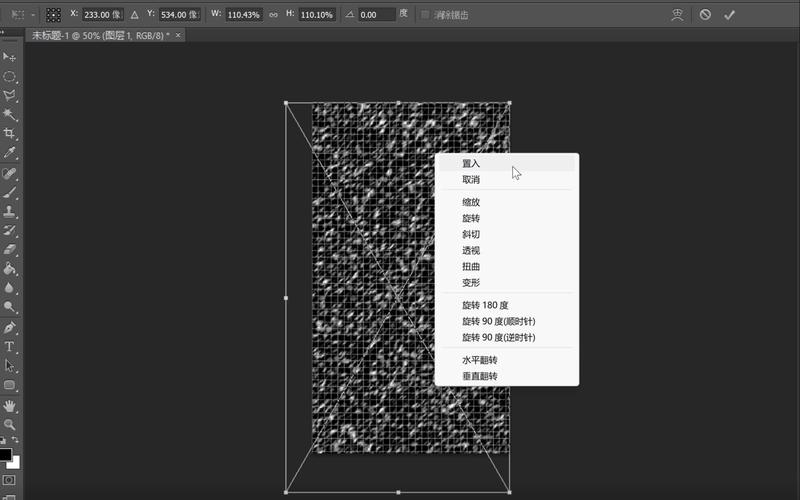This screenshot has height=500, width=800.
Task: Click the rotation angle field
Action: (377, 15)
